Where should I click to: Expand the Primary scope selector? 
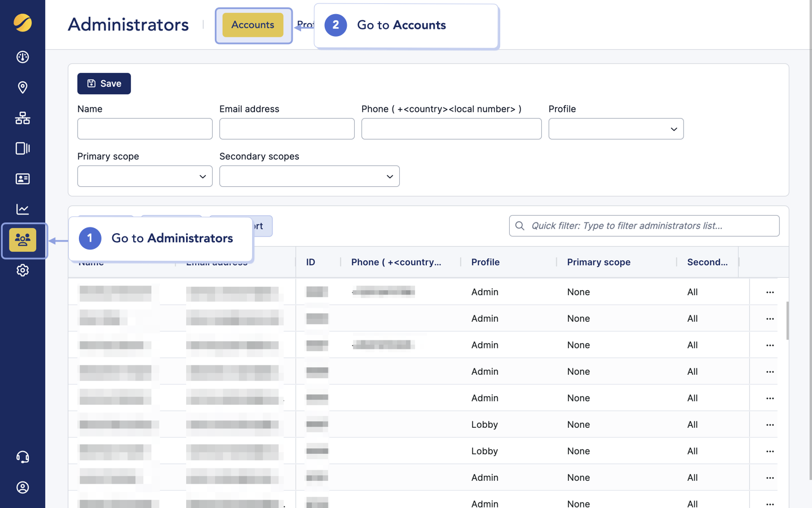point(144,176)
